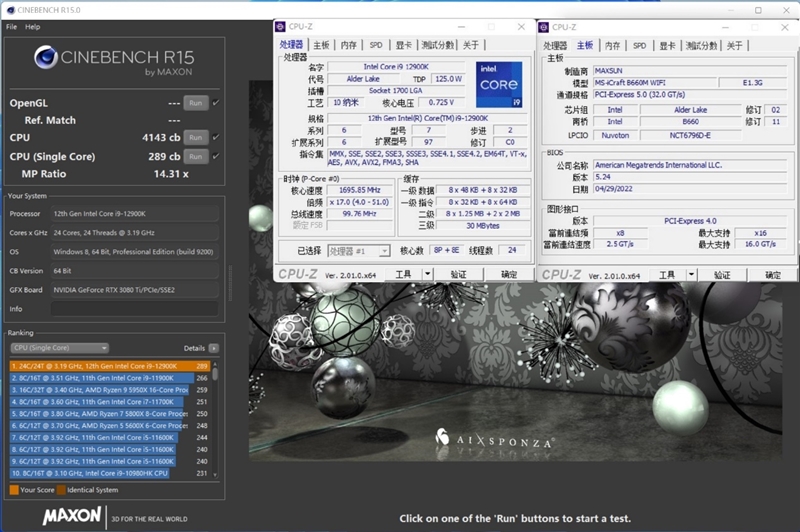This screenshot has height=532, width=800.
Task: Click 确定 button in left CPU-Z window
Action: [509, 274]
